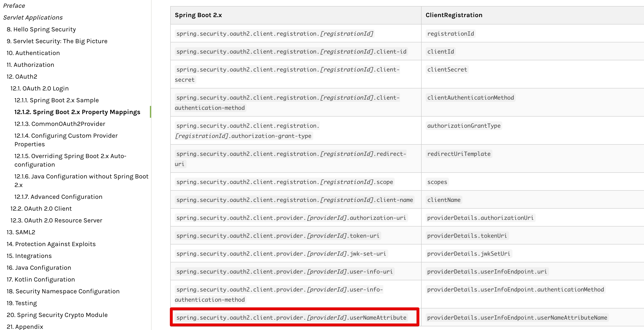Click 'providerDetails.userInfoEndpoint.userNameAttributeName' value

point(517,318)
